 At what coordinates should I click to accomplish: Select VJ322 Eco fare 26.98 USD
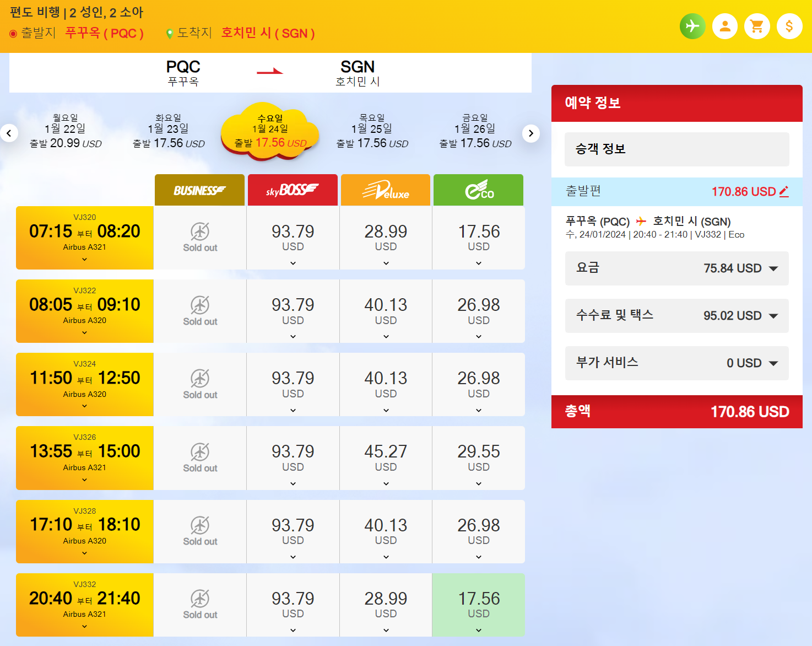[479, 311]
